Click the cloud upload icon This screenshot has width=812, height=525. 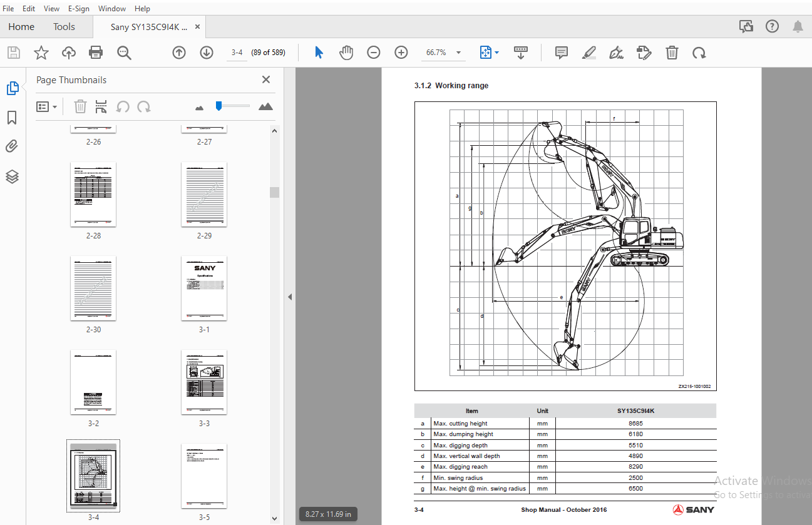pyautogui.click(x=69, y=53)
